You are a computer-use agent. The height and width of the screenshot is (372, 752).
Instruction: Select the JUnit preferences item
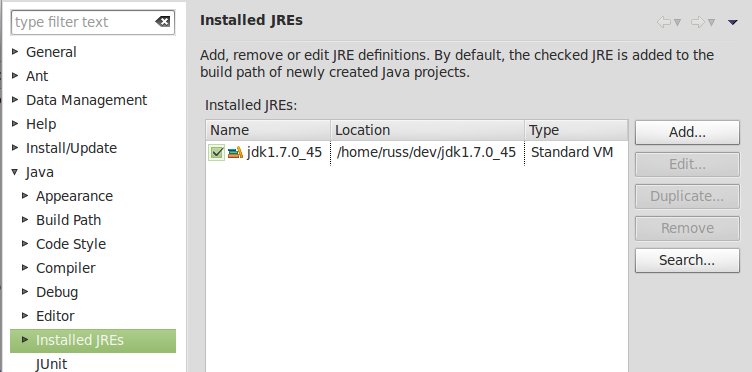pos(51,364)
